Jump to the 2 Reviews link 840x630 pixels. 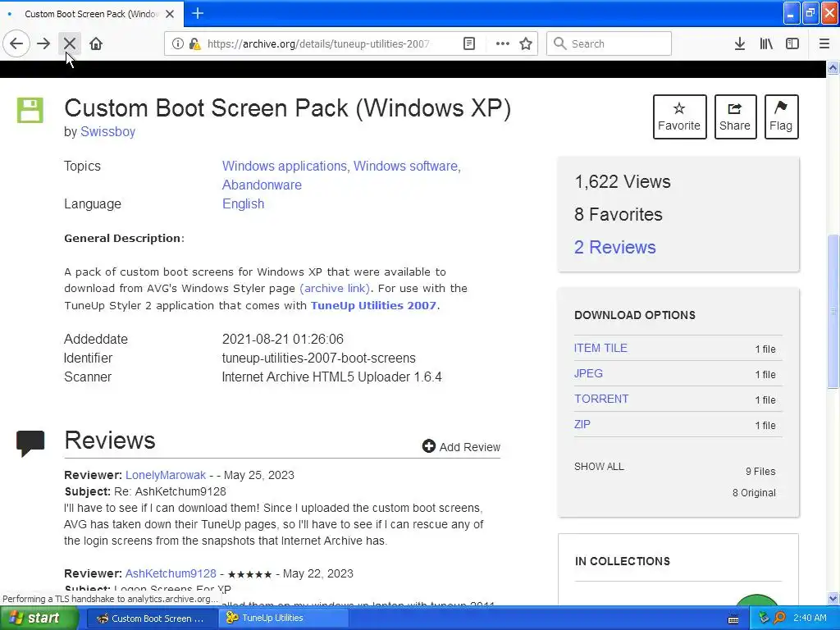[615, 247]
